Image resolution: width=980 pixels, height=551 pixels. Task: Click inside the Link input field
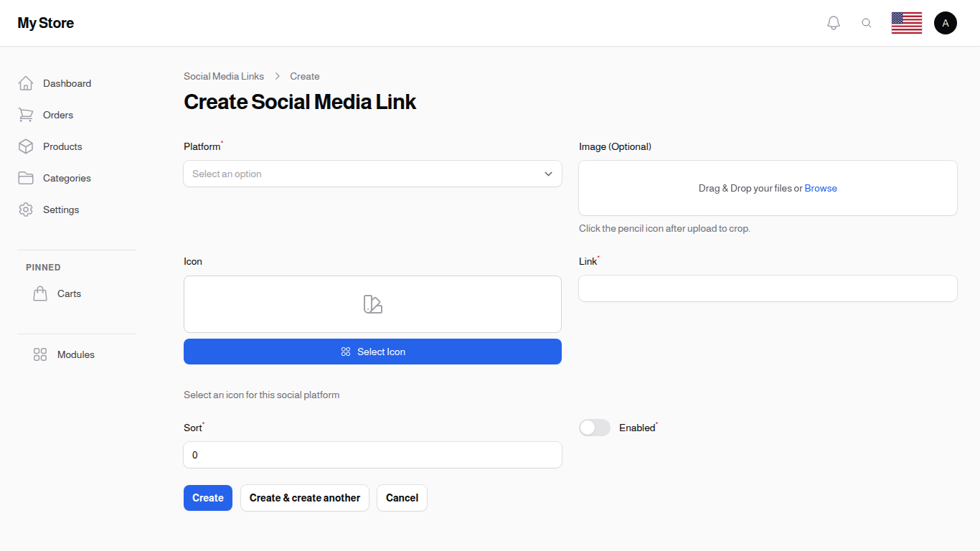click(768, 288)
